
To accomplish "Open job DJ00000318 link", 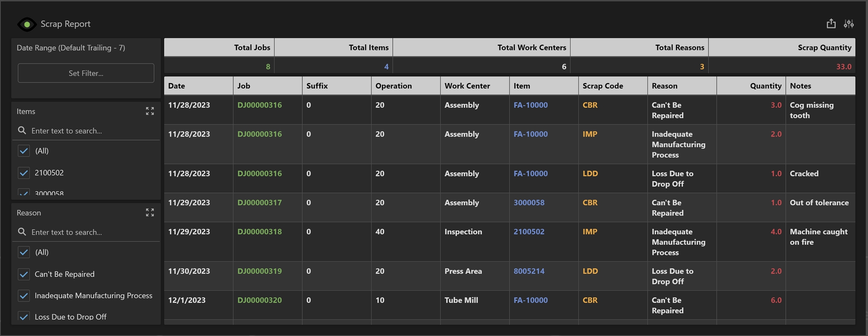I will pos(260,232).
